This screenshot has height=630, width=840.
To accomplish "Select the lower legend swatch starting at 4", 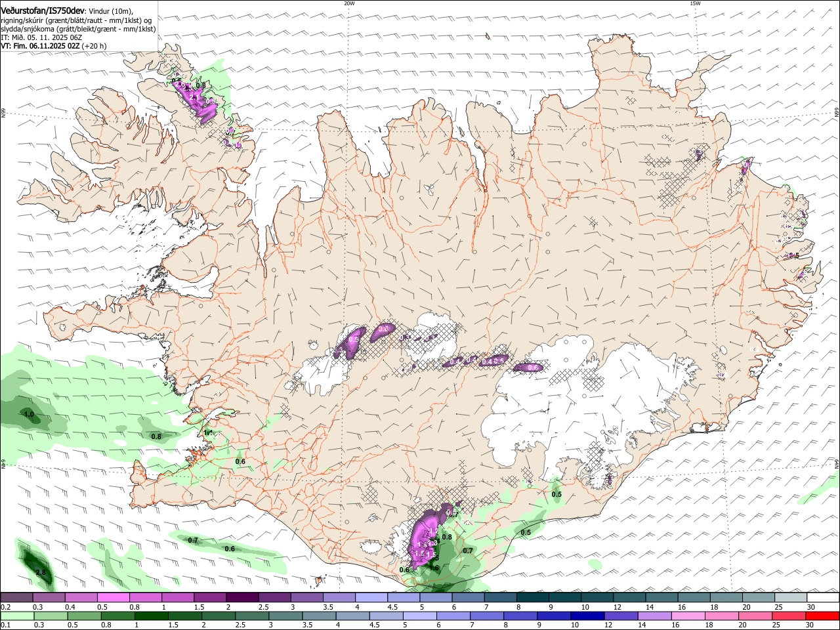I will click(353, 616).
